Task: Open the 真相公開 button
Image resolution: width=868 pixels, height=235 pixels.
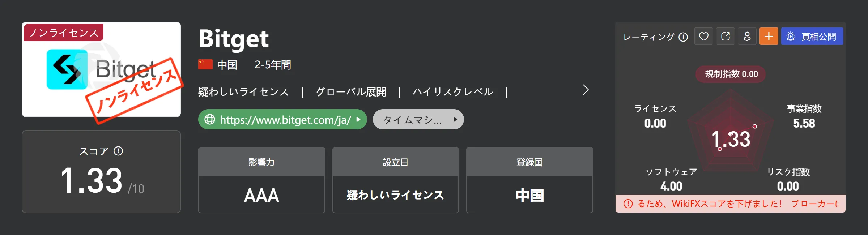Action: pos(812,37)
